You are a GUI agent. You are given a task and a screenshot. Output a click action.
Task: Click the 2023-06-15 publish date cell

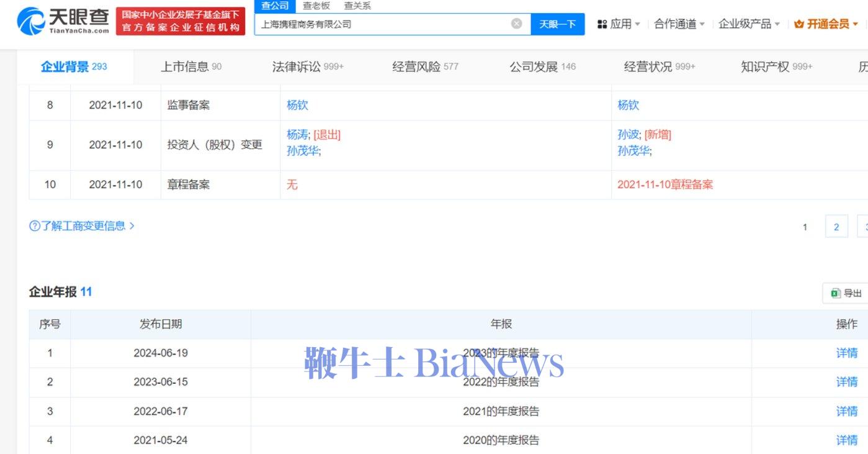pyautogui.click(x=161, y=382)
